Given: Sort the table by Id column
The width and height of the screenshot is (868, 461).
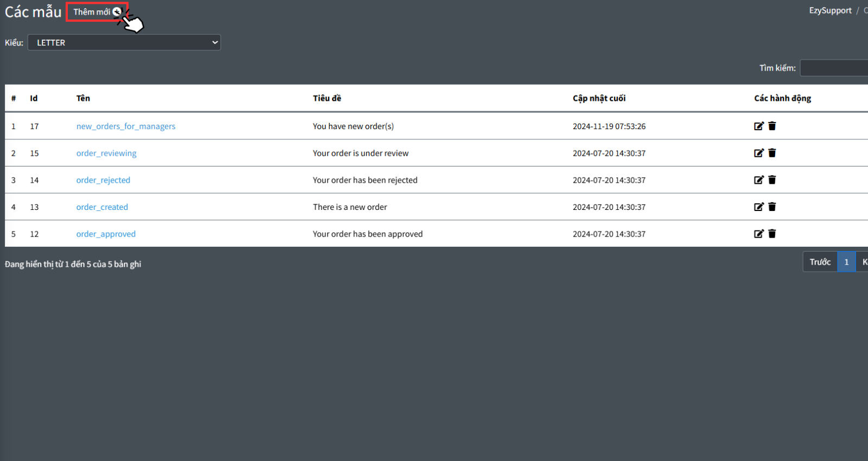Looking at the screenshot, I should 34,98.
